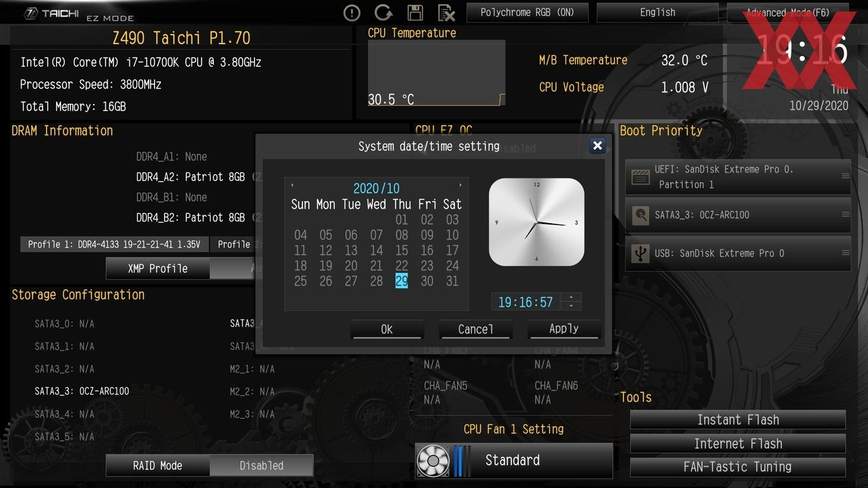Go to previous month in calendar
Screen dimensions: 868x488
coord(292,185)
